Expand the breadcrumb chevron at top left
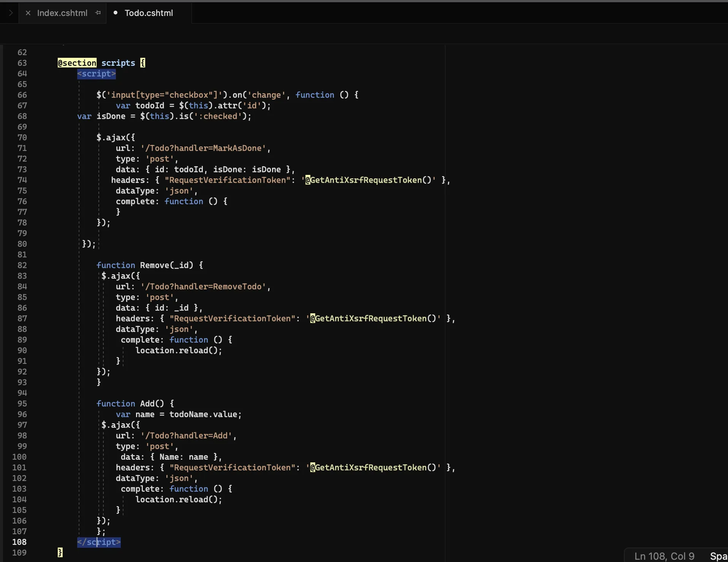 click(11, 13)
